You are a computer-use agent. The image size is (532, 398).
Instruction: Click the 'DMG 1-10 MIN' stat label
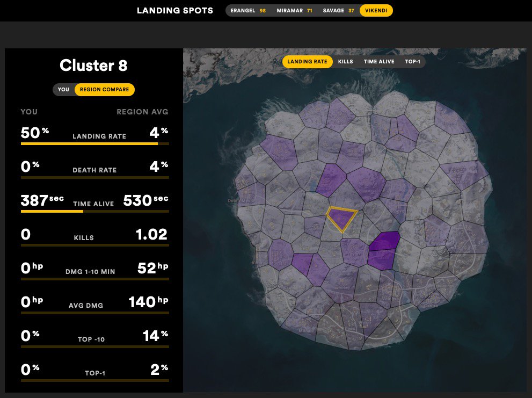tap(90, 272)
